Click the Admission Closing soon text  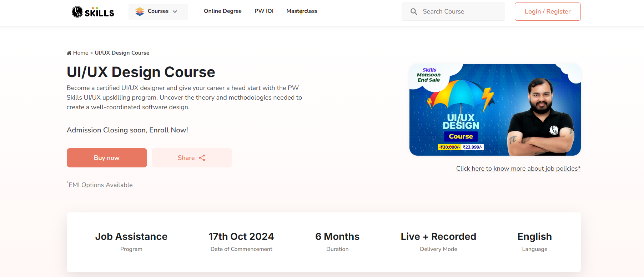[127, 130]
